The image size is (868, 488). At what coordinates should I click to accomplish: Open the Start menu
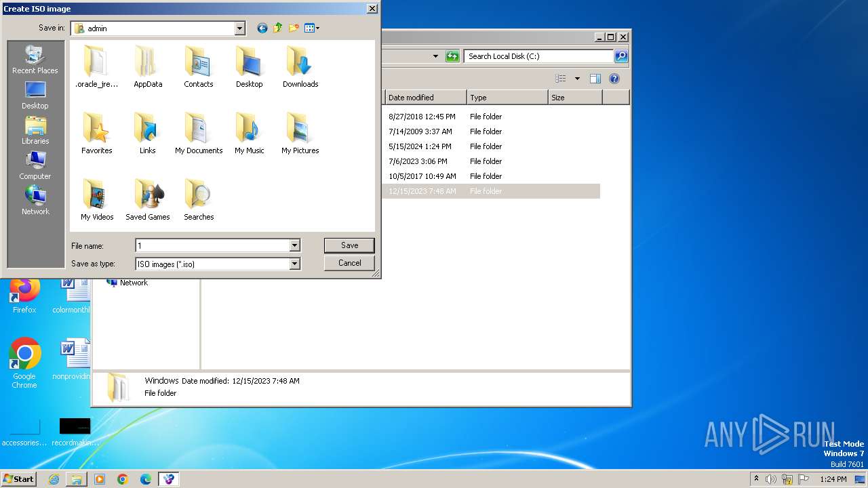(x=19, y=479)
